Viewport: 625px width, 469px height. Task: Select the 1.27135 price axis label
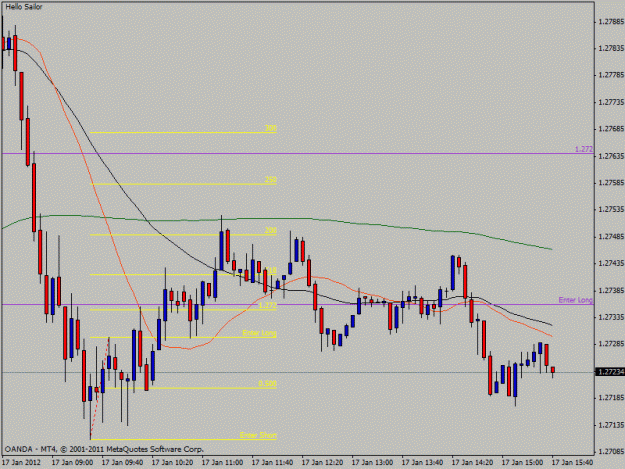coord(611,425)
